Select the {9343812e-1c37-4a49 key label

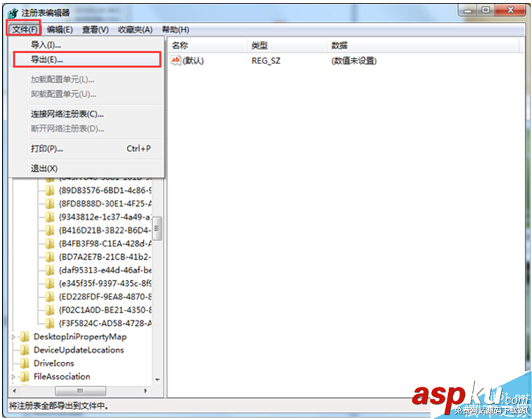click(x=105, y=217)
